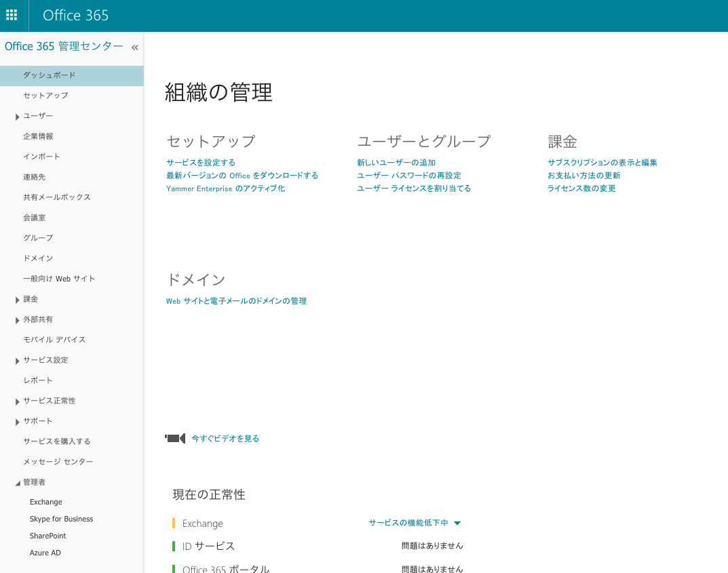Screen dimensions: 728x573
Task: Open Skype for Business admin center
Action: tap(61, 519)
